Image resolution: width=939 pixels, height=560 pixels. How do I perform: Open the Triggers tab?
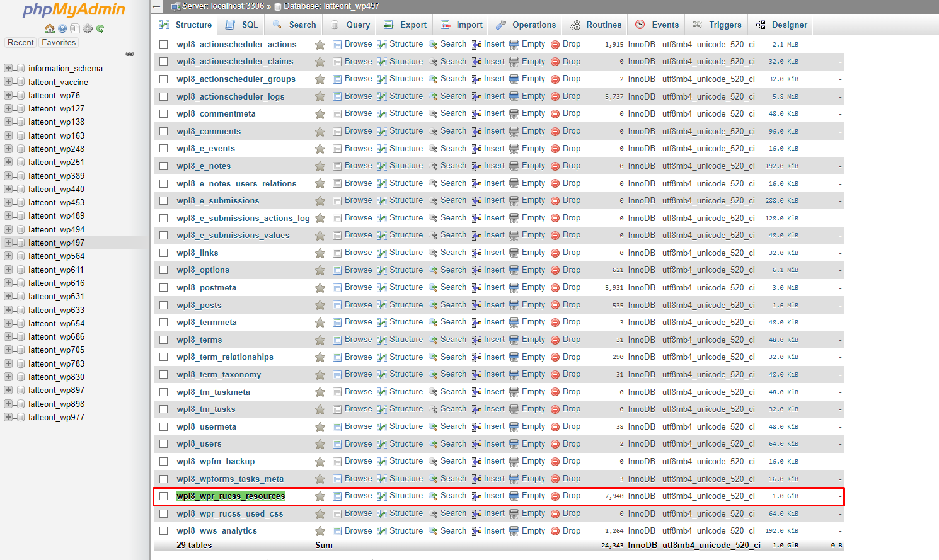(x=717, y=25)
